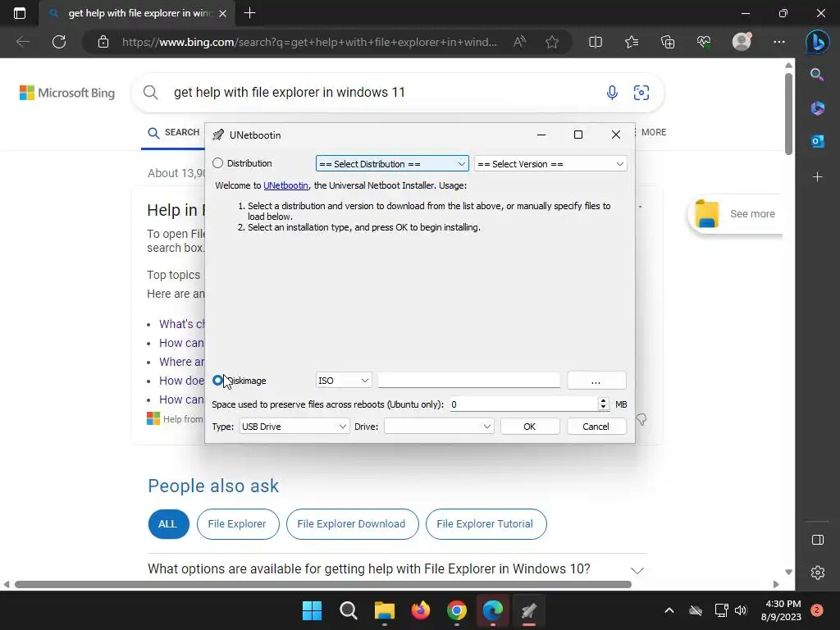Image resolution: width=840 pixels, height=630 pixels.
Task: Open the Windows Start menu
Action: click(x=313, y=610)
